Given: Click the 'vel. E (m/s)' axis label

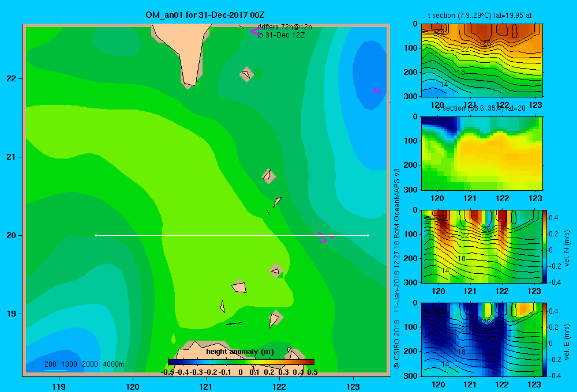Looking at the screenshot, I should point(567,342).
